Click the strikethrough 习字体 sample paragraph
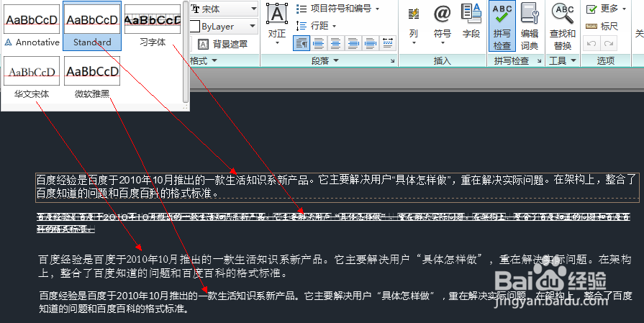The width and height of the screenshot is (644, 323). point(333,223)
